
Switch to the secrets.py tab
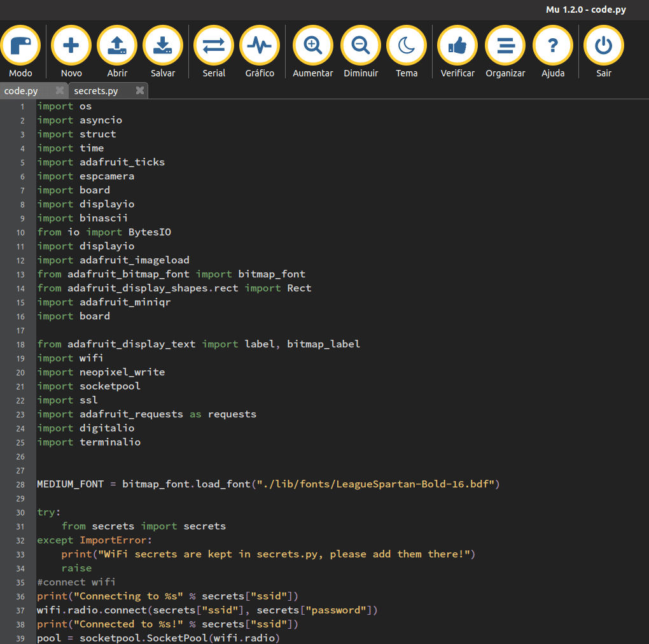pos(96,91)
